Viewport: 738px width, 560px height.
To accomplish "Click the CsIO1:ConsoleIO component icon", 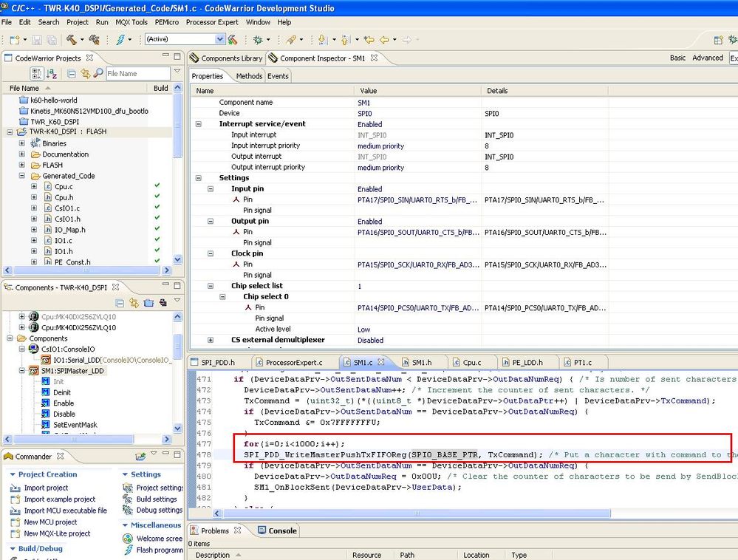I will (x=33, y=349).
